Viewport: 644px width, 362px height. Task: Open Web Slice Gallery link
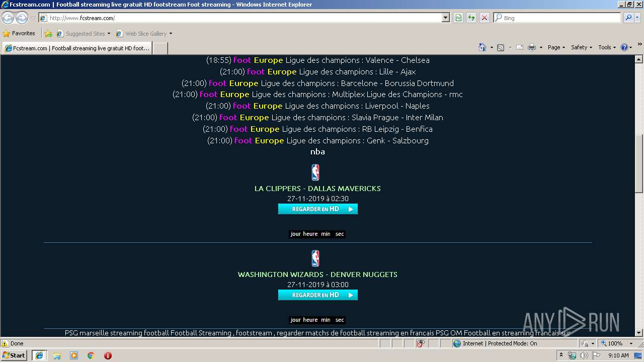coord(144,34)
